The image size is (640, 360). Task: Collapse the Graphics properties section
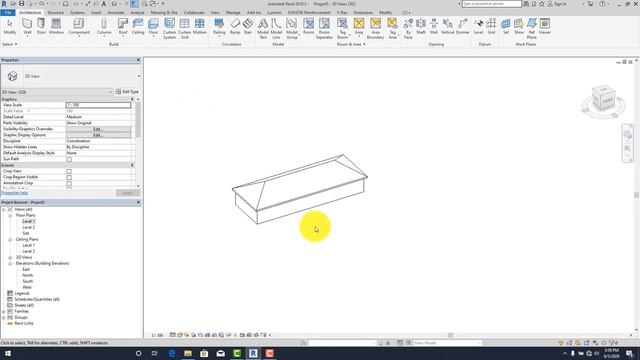pos(132,99)
